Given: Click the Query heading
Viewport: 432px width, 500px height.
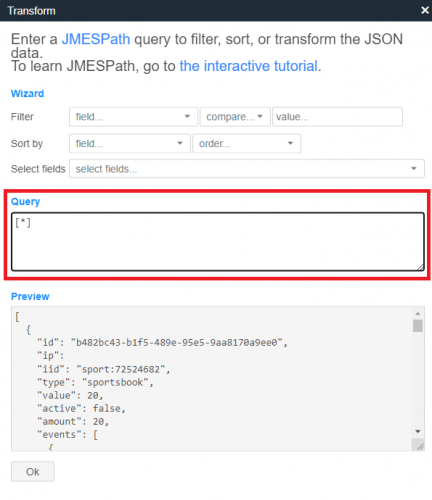Looking at the screenshot, I should pos(25,202).
